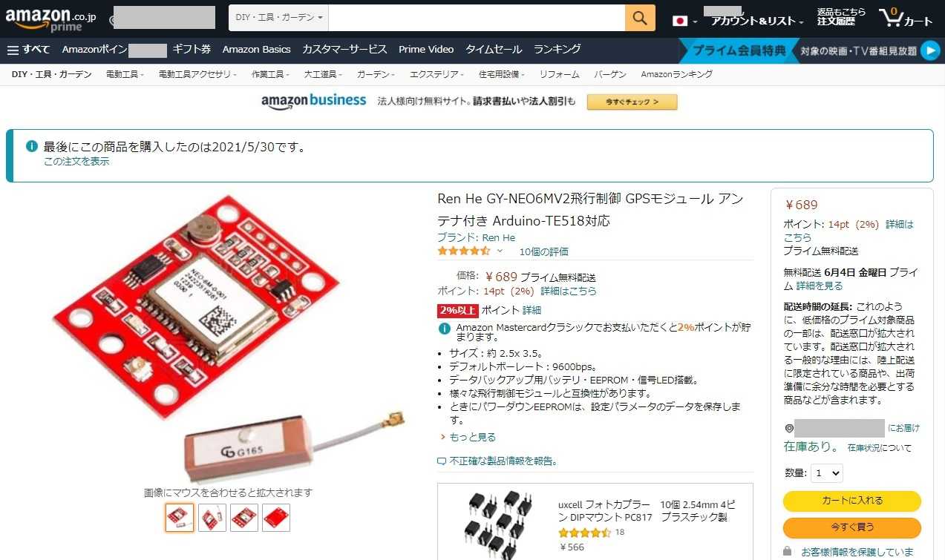The width and height of the screenshot is (945, 560).
Task: Open the DIY・工具・ガーデン search category dropdown
Action: (278, 17)
